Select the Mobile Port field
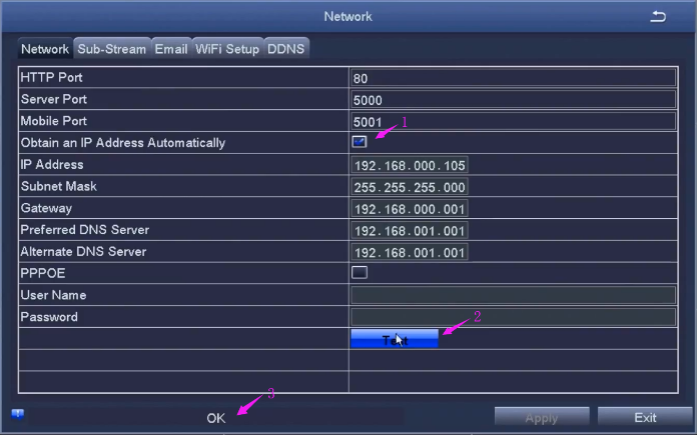The height and width of the screenshot is (435, 697). click(x=513, y=122)
